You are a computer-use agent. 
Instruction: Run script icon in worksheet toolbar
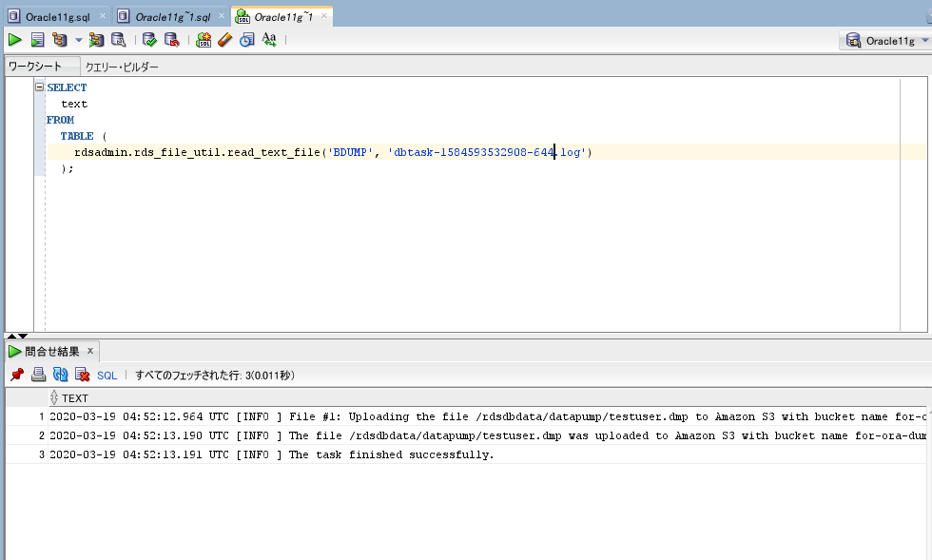coord(37,40)
